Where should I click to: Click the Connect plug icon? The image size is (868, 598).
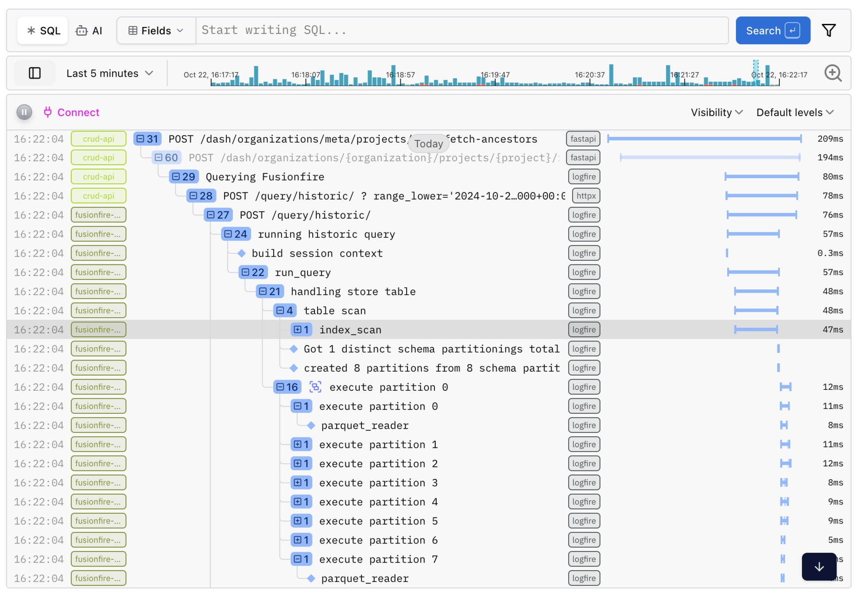(x=48, y=112)
